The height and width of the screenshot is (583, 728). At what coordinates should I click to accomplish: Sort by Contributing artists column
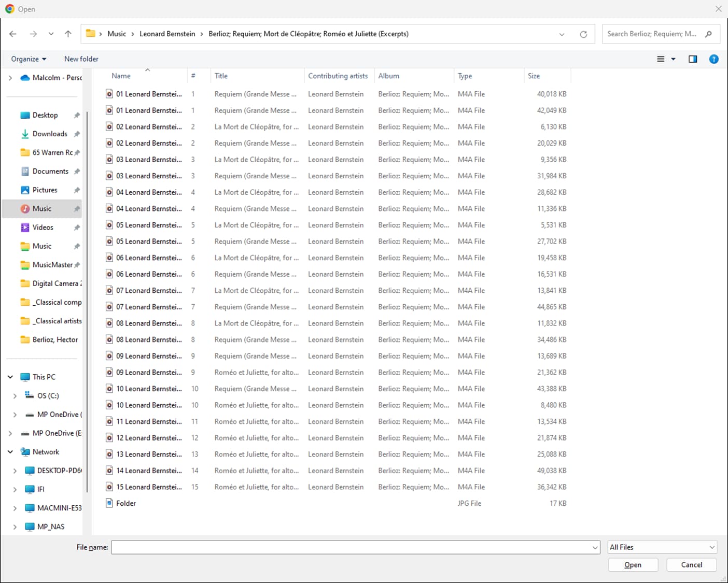point(338,76)
